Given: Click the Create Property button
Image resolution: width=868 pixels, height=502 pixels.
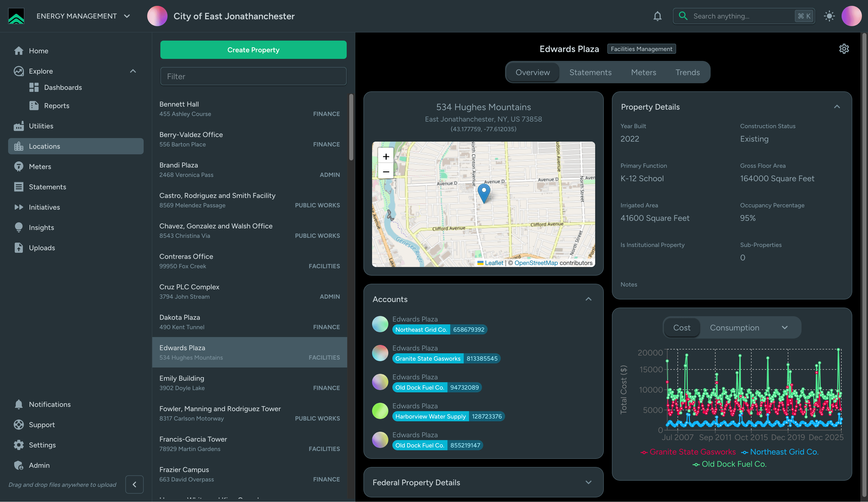Looking at the screenshot, I should (x=253, y=50).
